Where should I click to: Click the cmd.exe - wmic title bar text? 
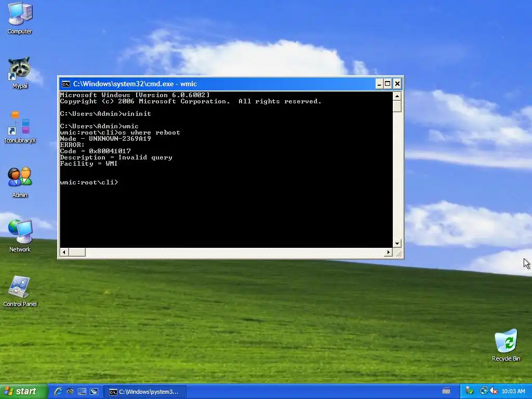click(x=135, y=84)
